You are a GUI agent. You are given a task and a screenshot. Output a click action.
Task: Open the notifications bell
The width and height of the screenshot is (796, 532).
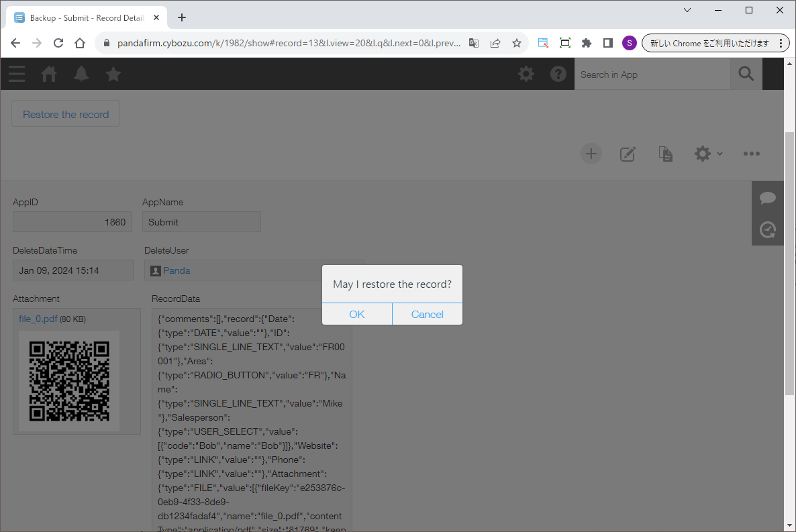(x=81, y=74)
